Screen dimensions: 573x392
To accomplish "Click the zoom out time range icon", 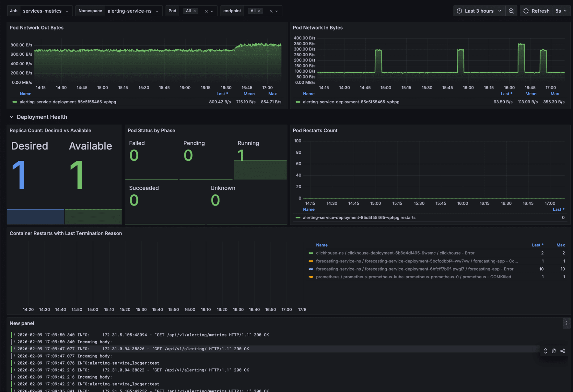I will 511,11.
